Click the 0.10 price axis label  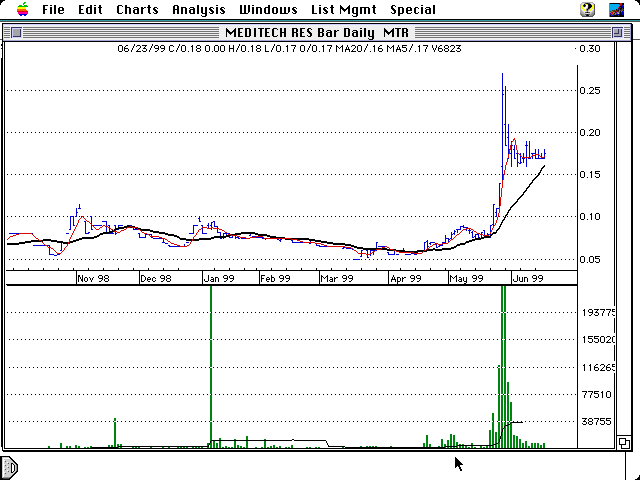(590, 216)
